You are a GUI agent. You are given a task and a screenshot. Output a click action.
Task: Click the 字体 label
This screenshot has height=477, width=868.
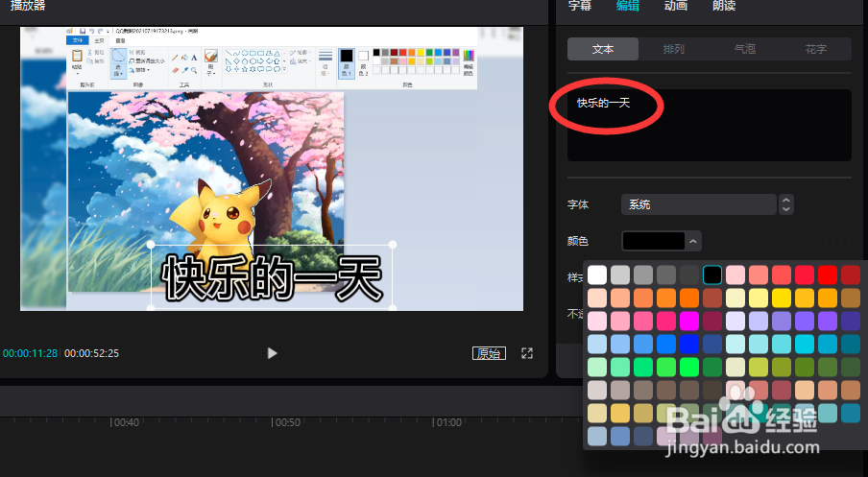pyautogui.click(x=578, y=204)
